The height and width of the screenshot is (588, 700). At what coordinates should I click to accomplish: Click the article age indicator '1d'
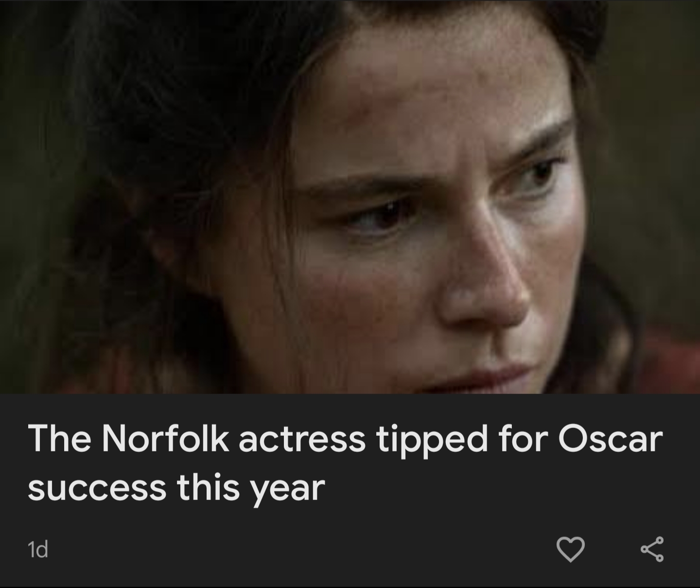(x=38, y=550)
